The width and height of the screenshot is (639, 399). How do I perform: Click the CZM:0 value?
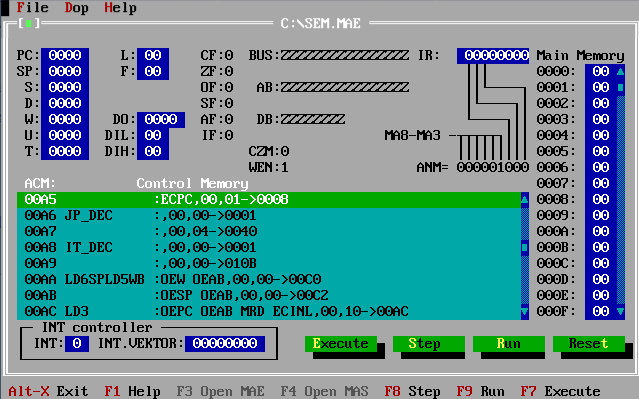(269, 151)
